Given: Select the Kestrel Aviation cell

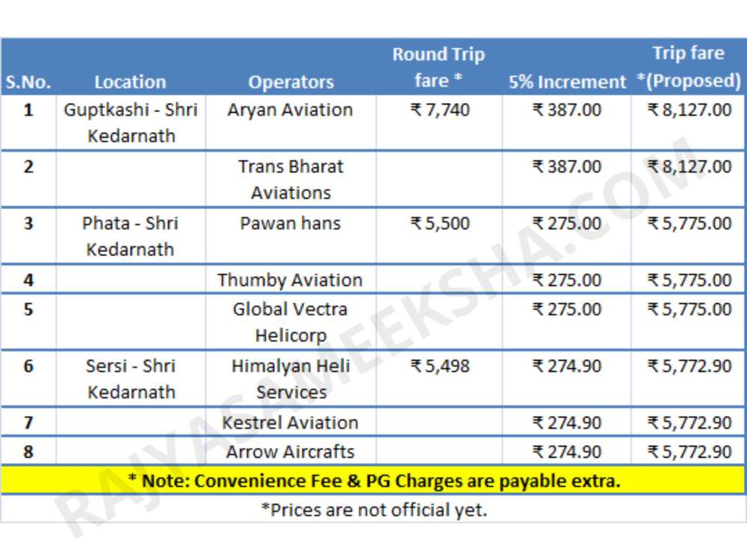Looking at the screenshot, I should tap(291, 423).
